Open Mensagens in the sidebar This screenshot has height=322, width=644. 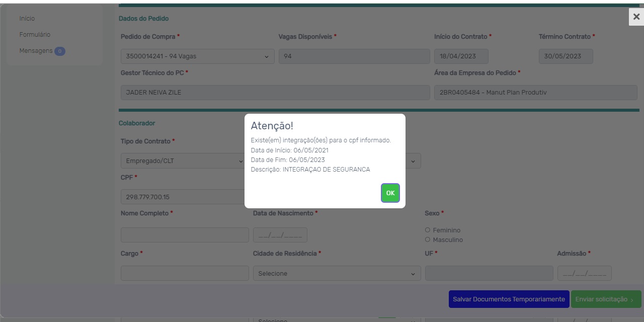coord(36,51)
